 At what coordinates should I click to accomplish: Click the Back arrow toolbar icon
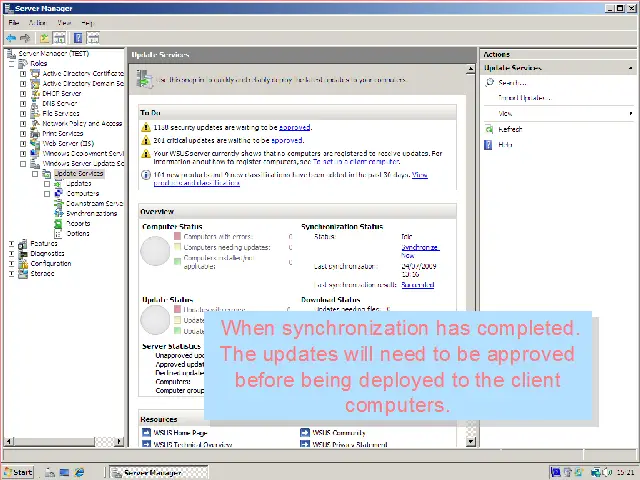pos(11,38)
